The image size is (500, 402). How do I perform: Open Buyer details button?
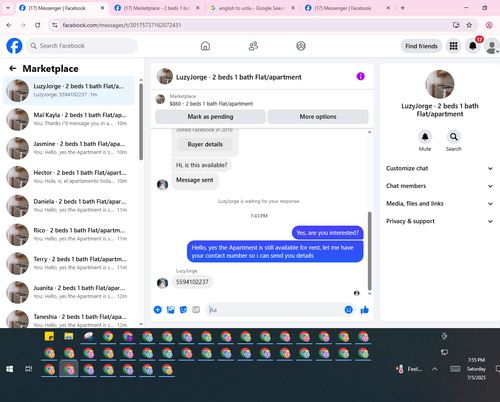(205, 144)
